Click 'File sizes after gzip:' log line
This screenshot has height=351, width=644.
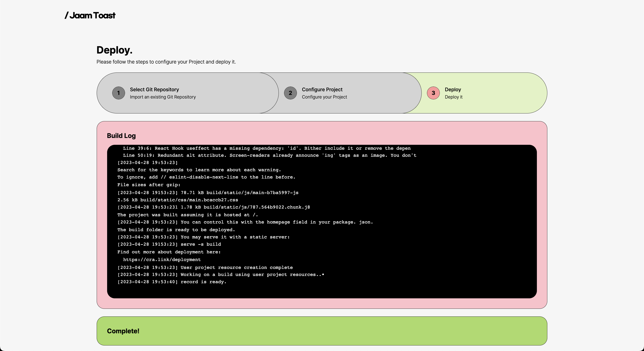pyautogui.click(x=149, y=185)
